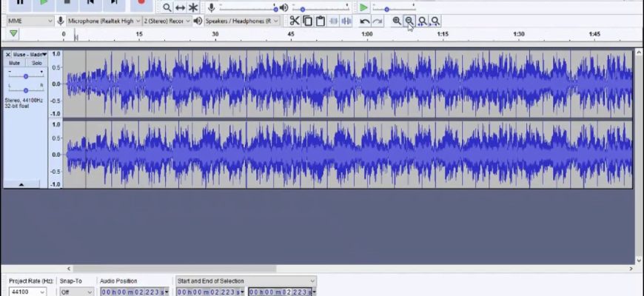Click the Undo arrow icon
Viewport: 644px width, 296px height.
[x=365, y=21]
